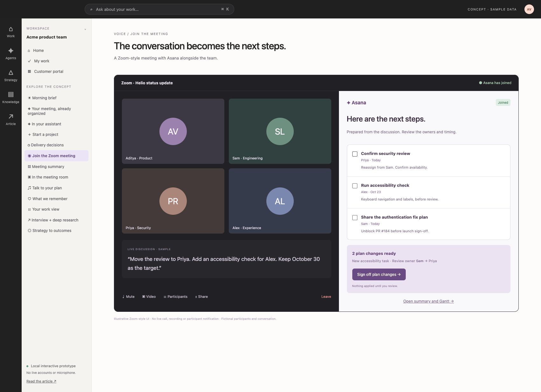Screen dimensions: 541x392
Task: Open the Participants list
Action: coord(175,297)
